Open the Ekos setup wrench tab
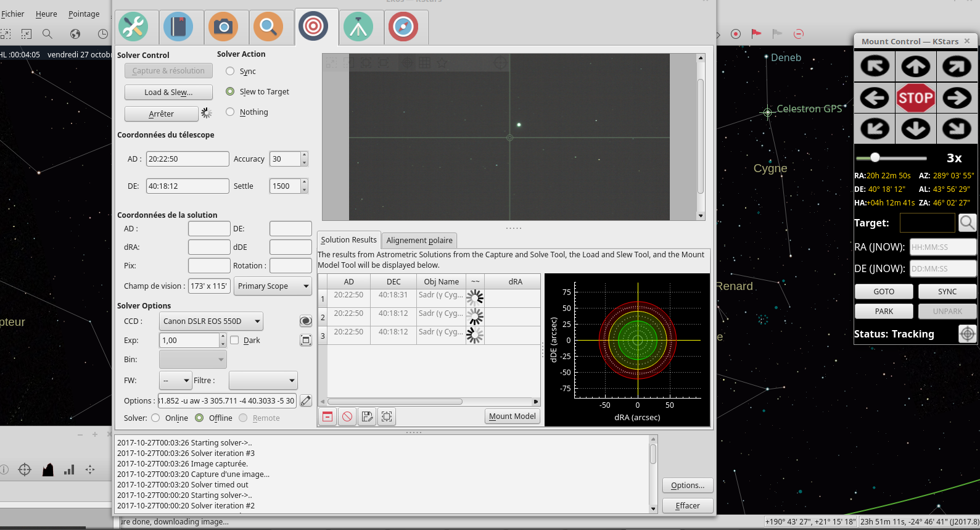This screenshot has width=980, height=530. coord(133,27)
